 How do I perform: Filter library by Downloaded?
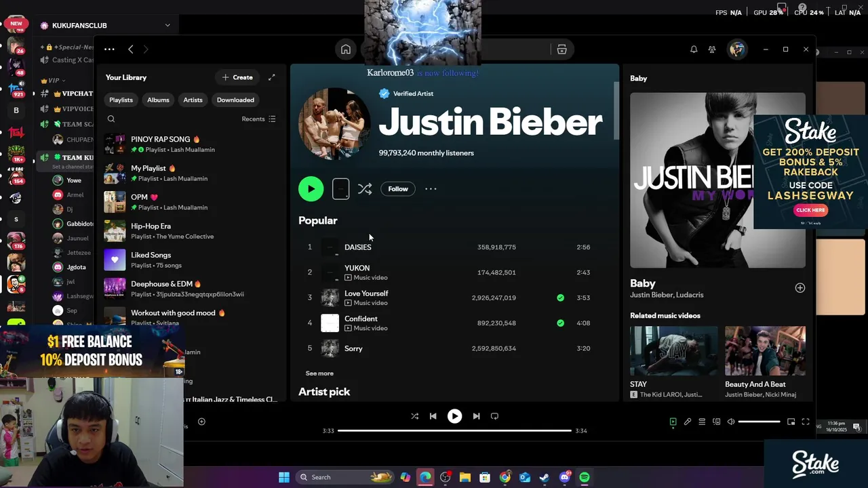tap(235, 100)
